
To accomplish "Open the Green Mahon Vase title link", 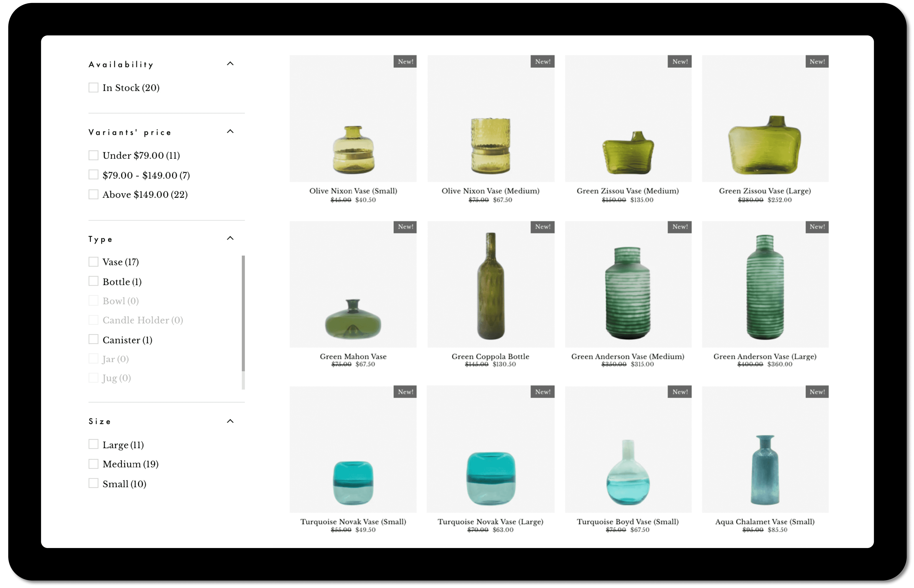I will (x=353, y=356).
